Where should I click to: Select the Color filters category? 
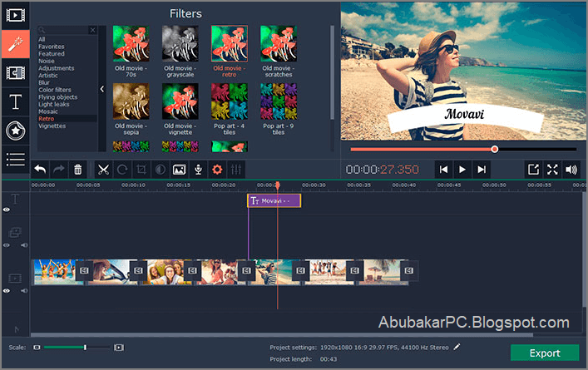[55, 90]
